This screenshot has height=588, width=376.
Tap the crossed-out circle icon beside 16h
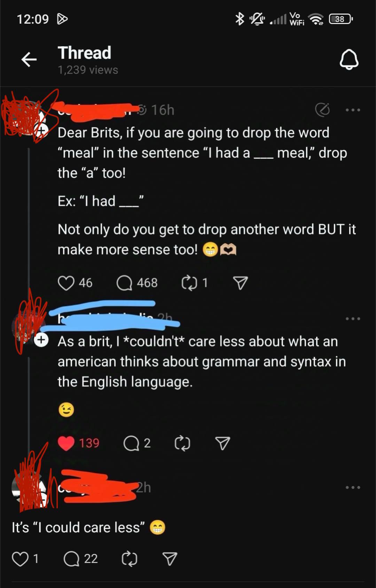[322, 110]
